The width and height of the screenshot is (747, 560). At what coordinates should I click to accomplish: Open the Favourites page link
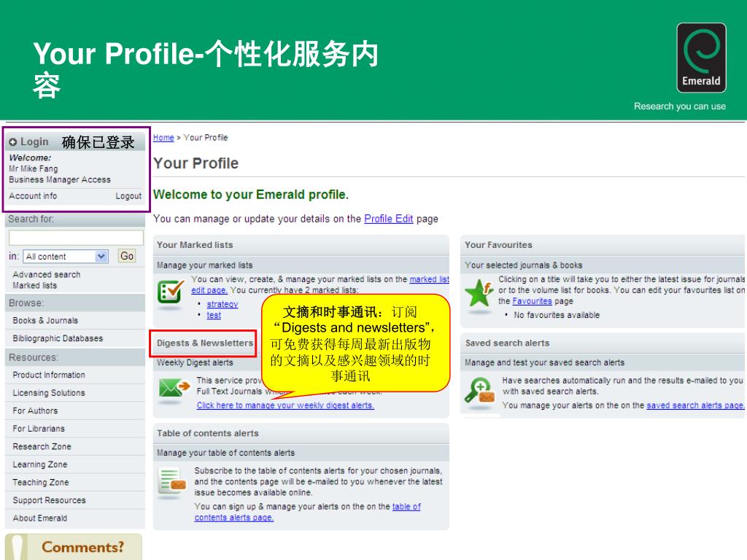pos(532,301)
